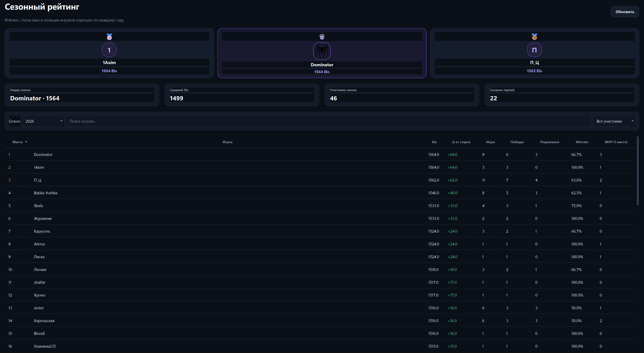Select the Dominator row in the table
The height and width of the screenshot is (353, 644).
click(321, 154)
